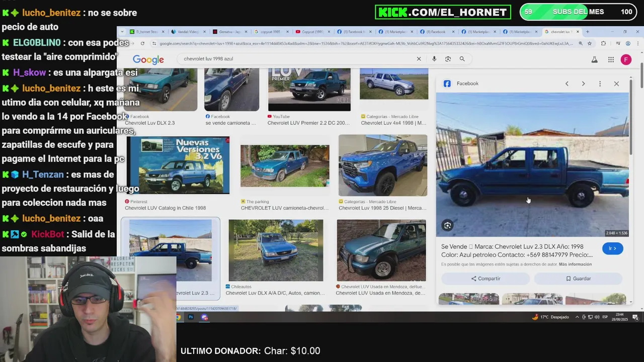The width and height of the screenshot is (644, 362).
Task: Switch input language via ESP indicator
Action: (605, 317)
